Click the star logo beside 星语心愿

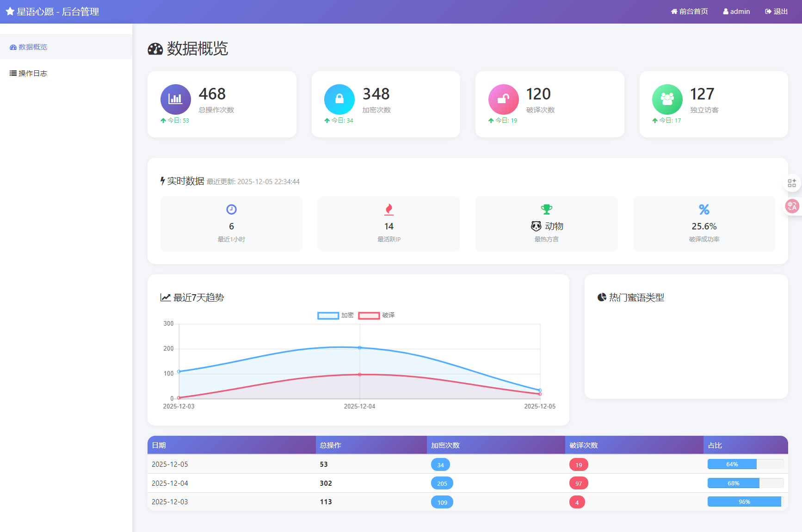point(10,11)
